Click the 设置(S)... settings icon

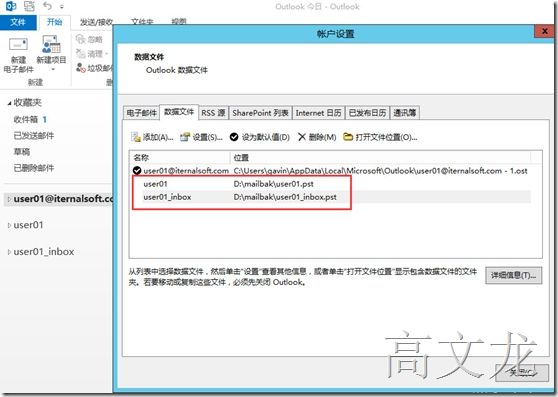click(x=185, y=137)
